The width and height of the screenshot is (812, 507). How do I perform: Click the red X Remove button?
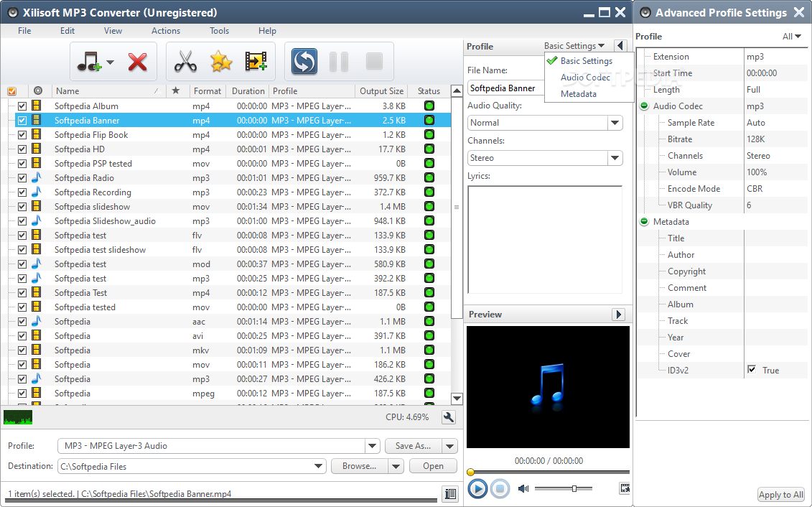(137, 62)
